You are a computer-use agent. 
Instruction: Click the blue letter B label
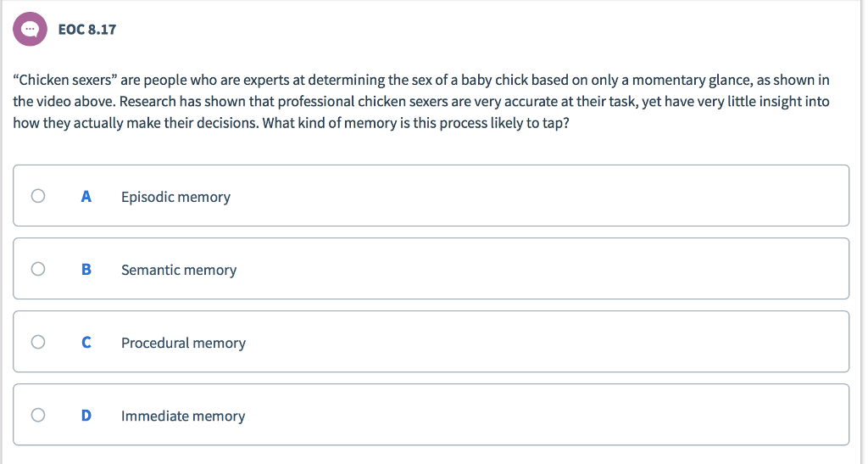coord(86,270)
